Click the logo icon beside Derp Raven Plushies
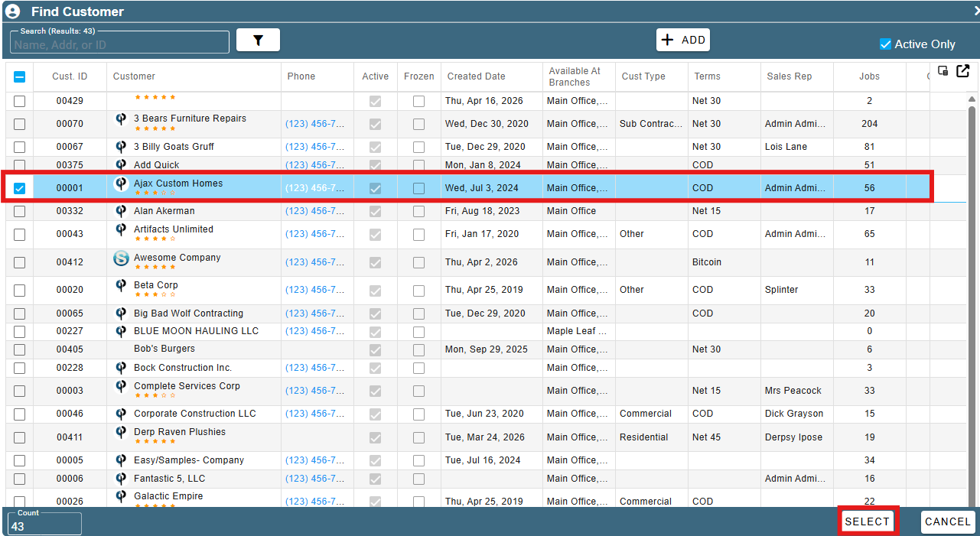Viewport: 980px width, 536px height. pyautogui.click(x=121, y=433)
